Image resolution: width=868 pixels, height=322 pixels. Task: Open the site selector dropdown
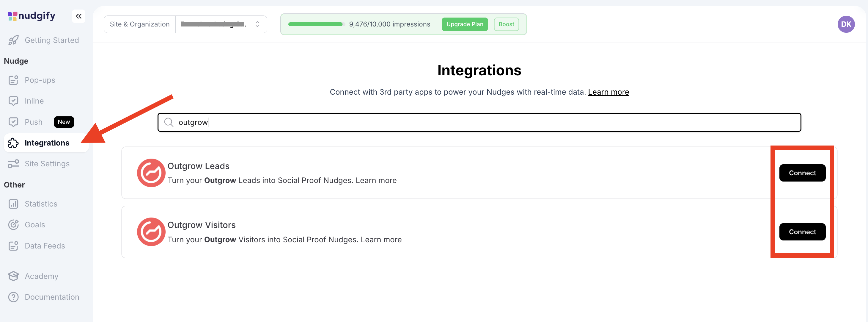coord(221,24)
